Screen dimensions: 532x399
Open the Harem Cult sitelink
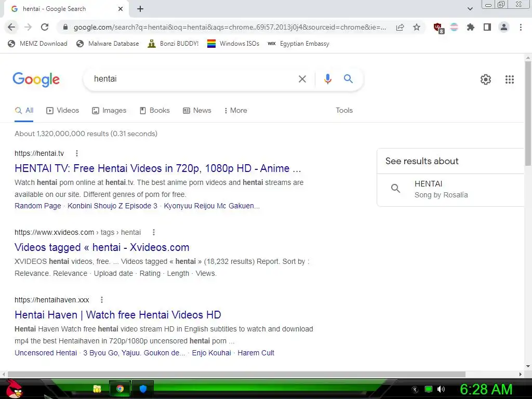(x=256, y=353)
